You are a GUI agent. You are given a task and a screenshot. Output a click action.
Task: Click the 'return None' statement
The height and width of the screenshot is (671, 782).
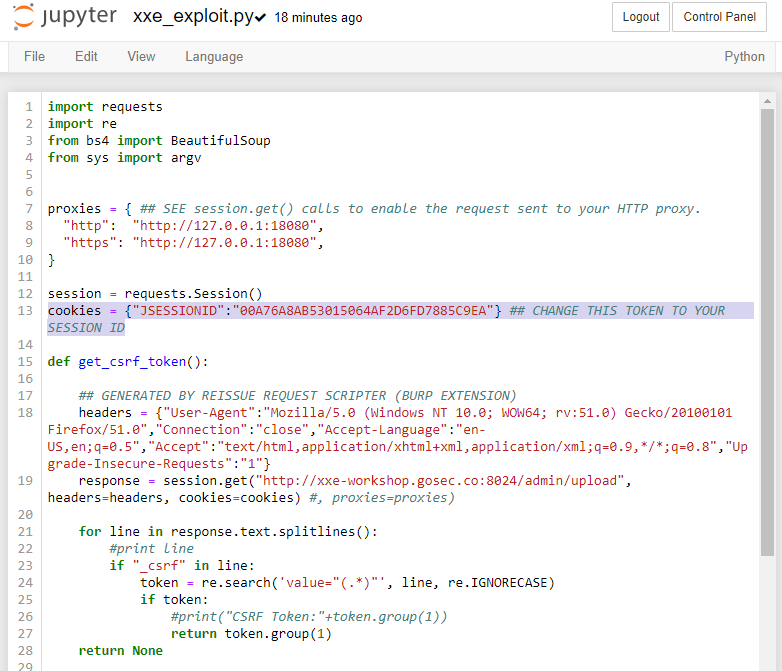[120, 651]
